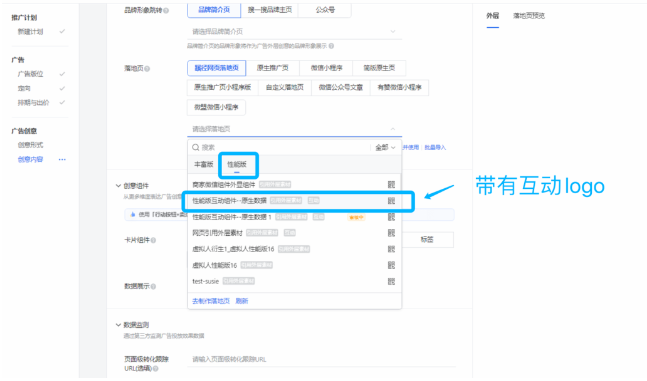Go to 定向 step in sidebar
647x381 pixels.
pyautogui.click(x=24, y=88)
